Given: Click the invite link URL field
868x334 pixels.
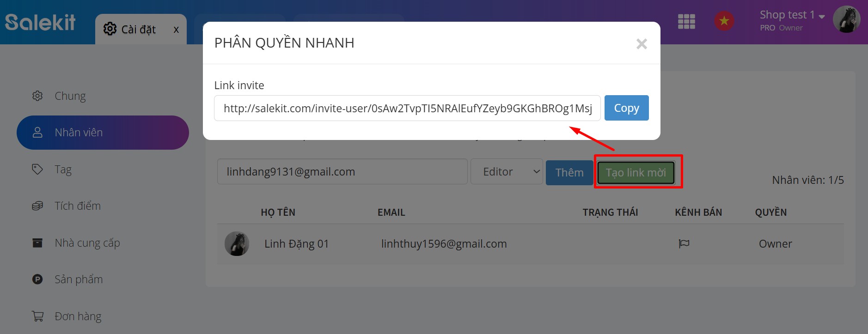Looking at the screenshot, I should (x=407, y=109).
